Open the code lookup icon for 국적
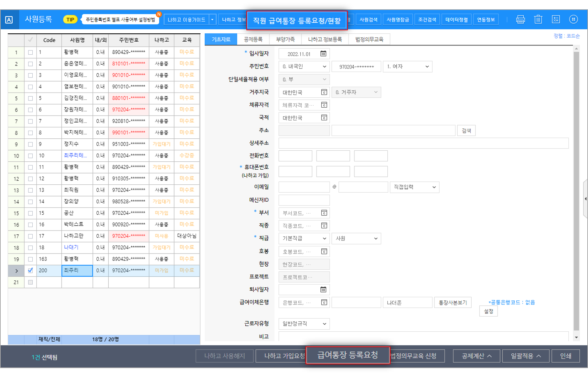 click(x=324, y=118)
